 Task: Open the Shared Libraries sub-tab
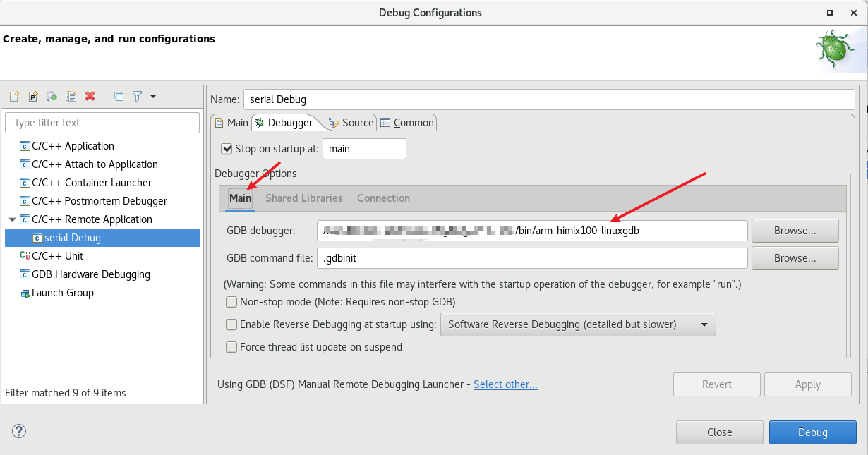tap(303, 198)
